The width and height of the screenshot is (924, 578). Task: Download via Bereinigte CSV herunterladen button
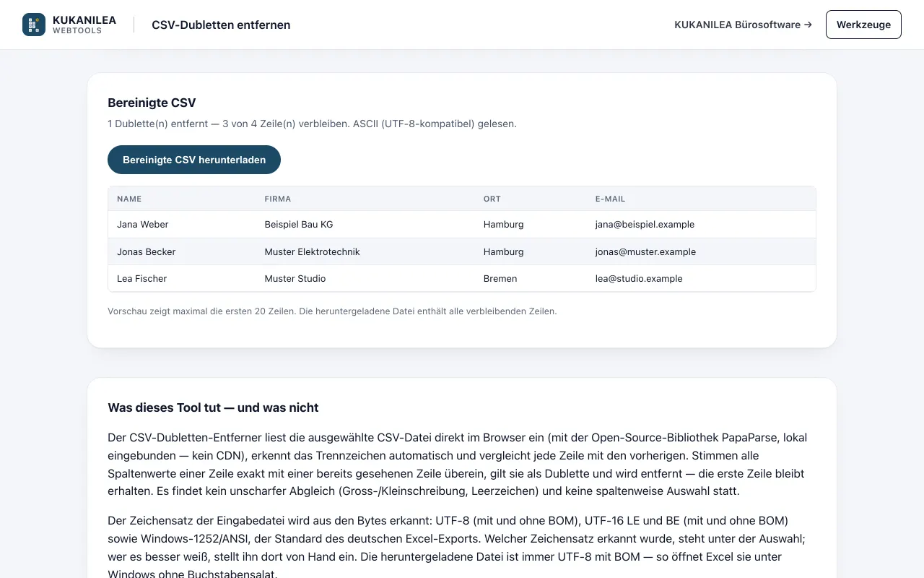tap(194, 160)
